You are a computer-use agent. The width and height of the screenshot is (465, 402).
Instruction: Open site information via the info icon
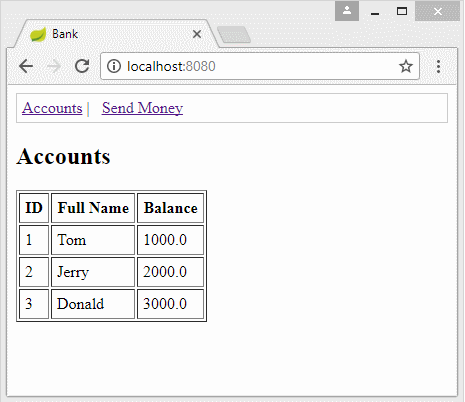(x=114, y=66)
